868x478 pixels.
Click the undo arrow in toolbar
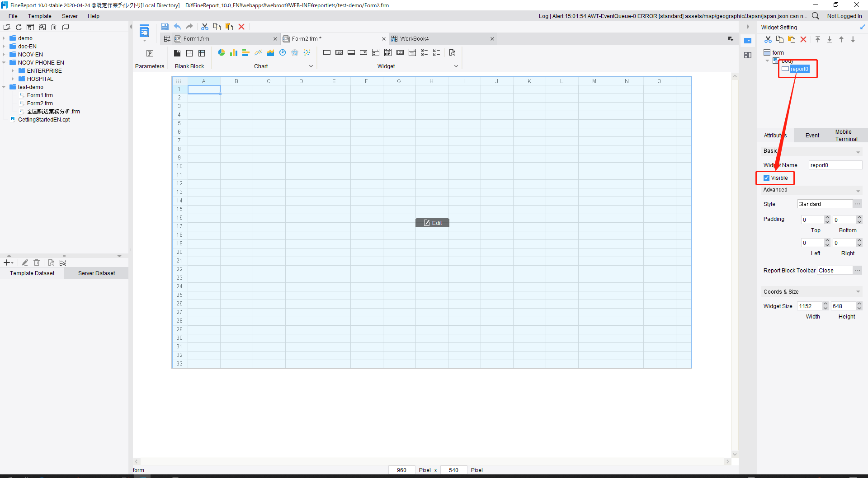pyautogui.click(x=177, y=27)
